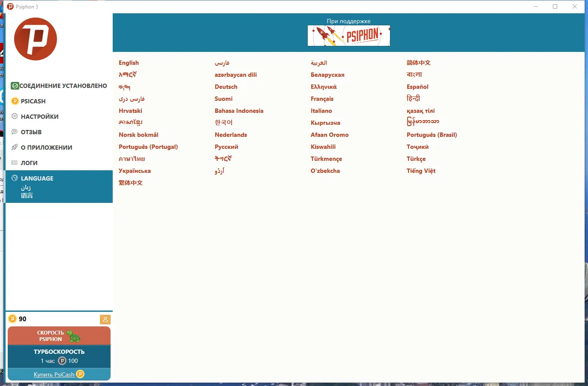Click the PsiCash balance 90
The width and height of the screenshot is (588, 386).
(23, 319)
